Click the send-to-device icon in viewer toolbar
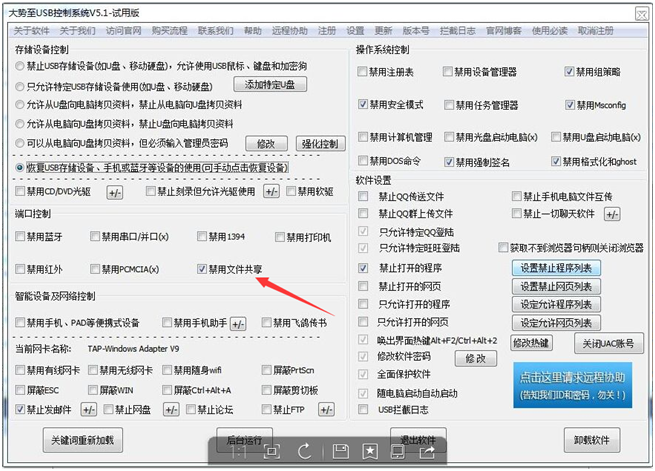This screenshot has width=655, height=471. [x=397, y=451]
